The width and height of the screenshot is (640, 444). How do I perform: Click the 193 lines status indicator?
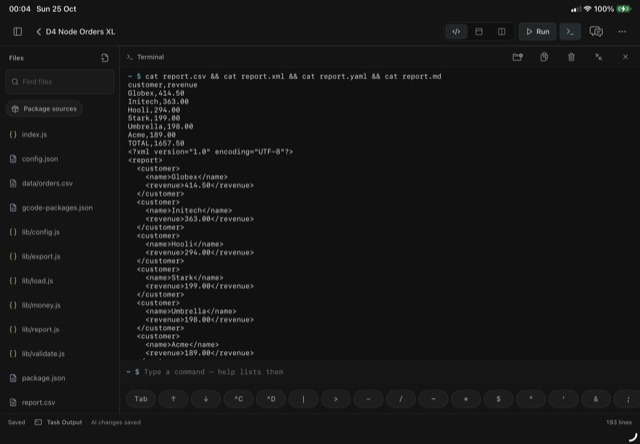tap(619, 422)
